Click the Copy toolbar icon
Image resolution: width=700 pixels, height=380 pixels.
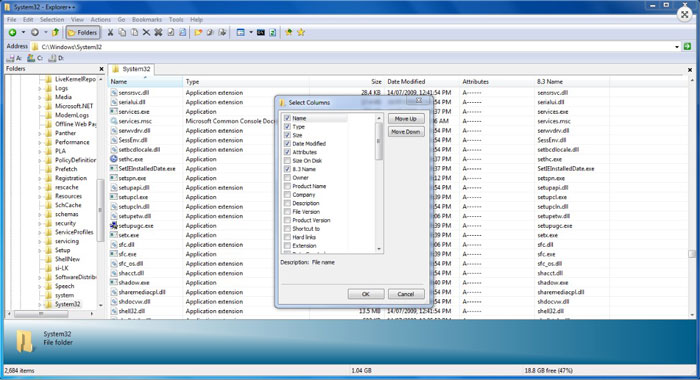point(122,32)
